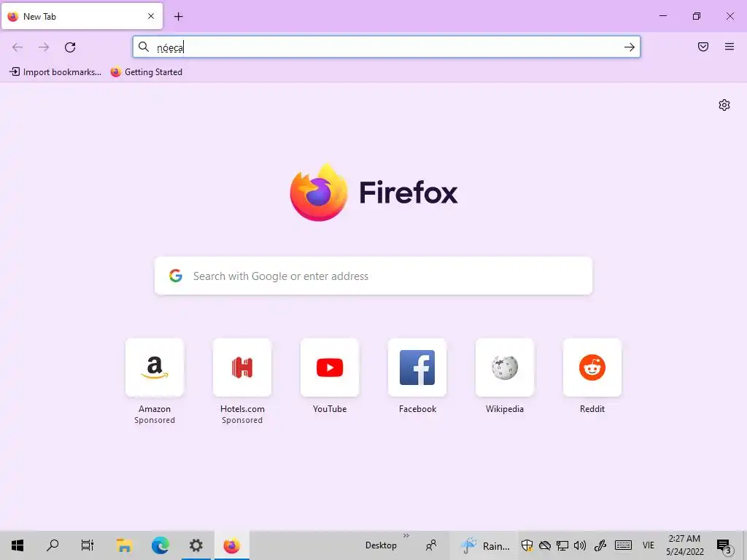
Task: Open the Wikipedia shortcut tile
Action: pos(505,367)
